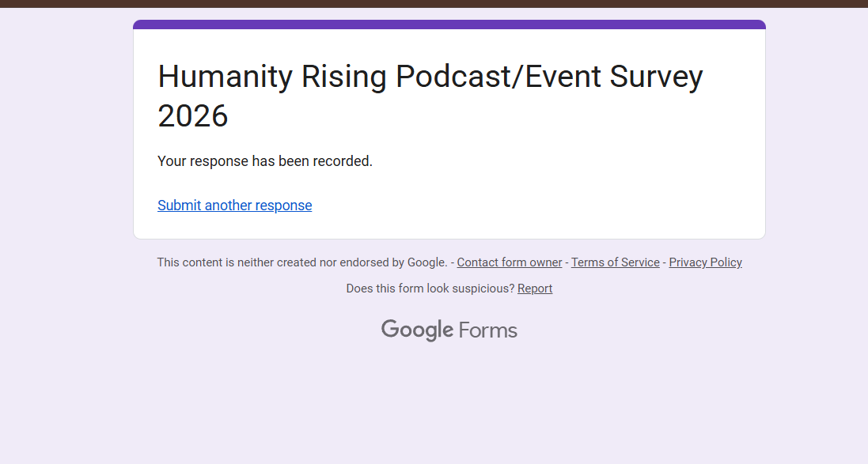Click the empty lavender area below Google Forms logo
The width and height of the screenshot is (868, 464).
449,403
